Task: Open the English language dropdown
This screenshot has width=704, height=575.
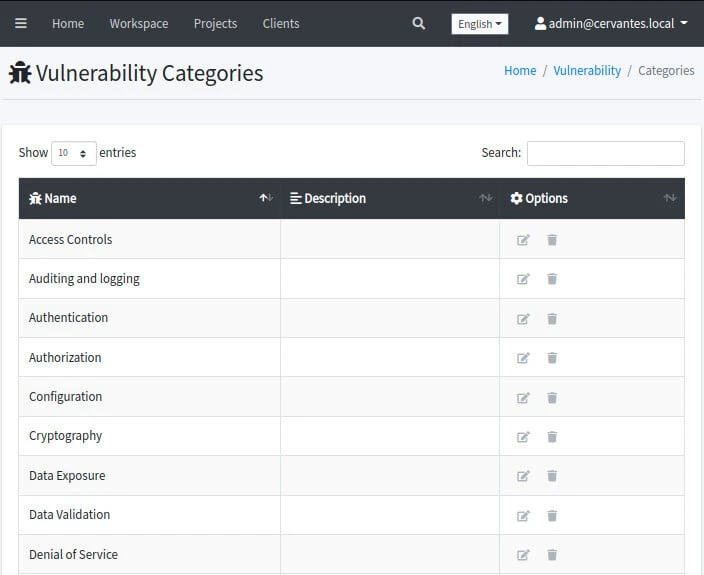Action: [x=480, y=24]
